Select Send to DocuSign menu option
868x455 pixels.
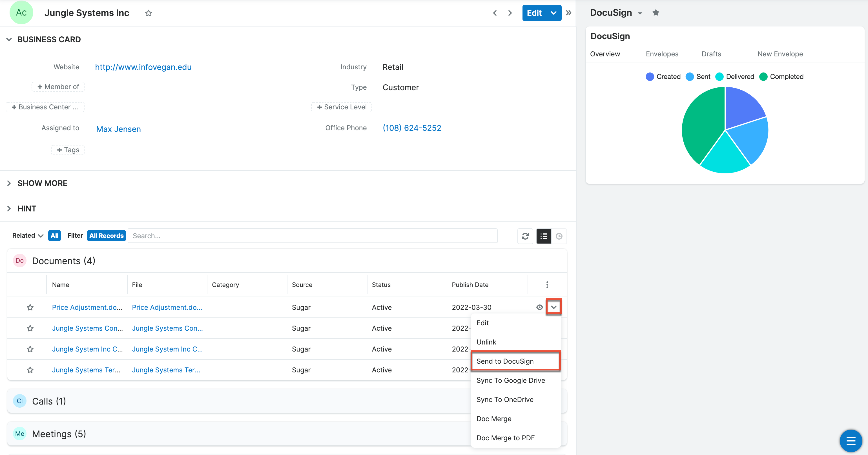pos(515,361)
